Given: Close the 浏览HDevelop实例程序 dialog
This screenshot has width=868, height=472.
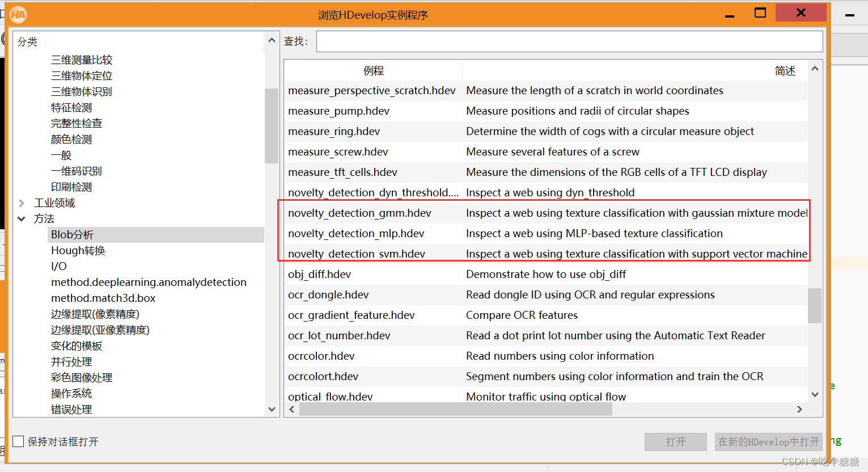Looking at the screenshot, I should 801,12.
